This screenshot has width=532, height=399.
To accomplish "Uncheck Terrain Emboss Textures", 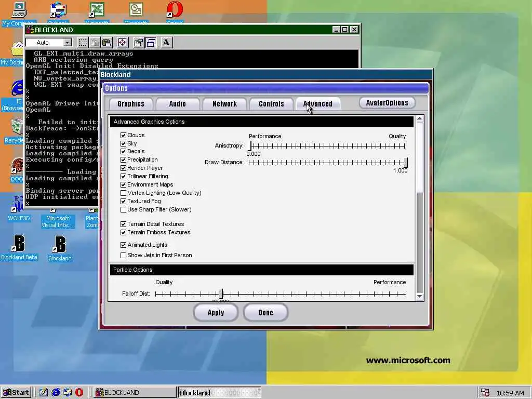I will (x=124, y=232).
